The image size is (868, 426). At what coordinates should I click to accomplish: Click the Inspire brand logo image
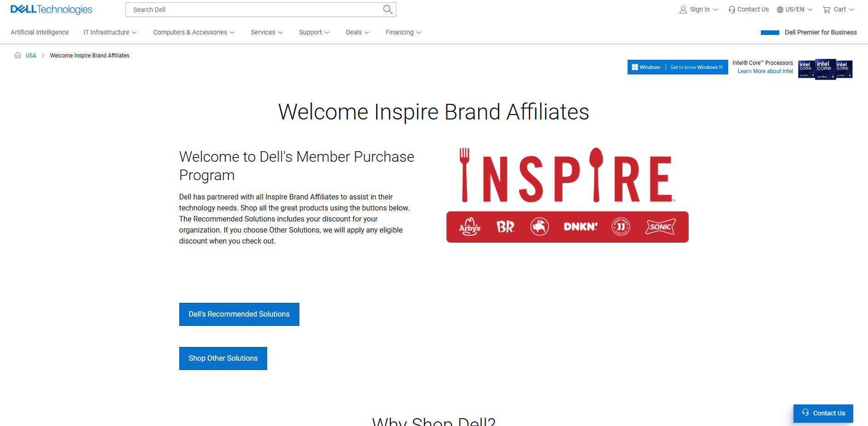pos(567,195)
